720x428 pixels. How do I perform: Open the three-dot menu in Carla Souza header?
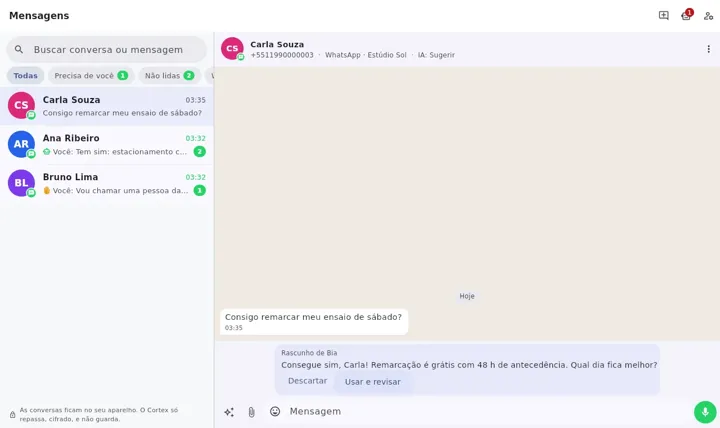pos(708,49)
